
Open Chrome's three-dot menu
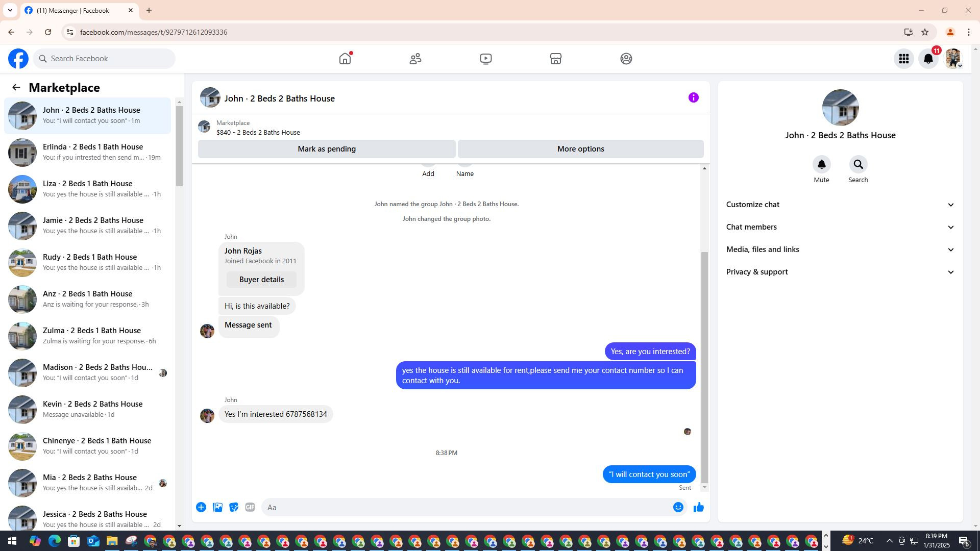(x=969, y=32)
